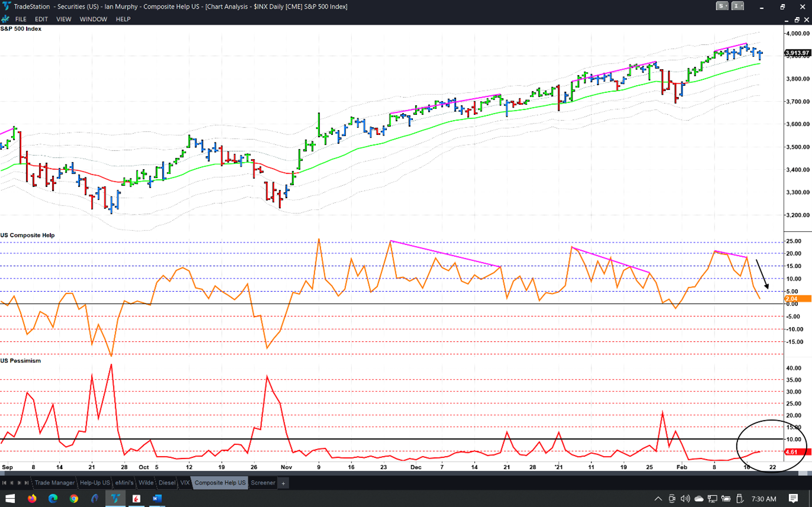Expand hidden system tray icons
This screenshot has height=507, width=812.
tap(658, 499)
